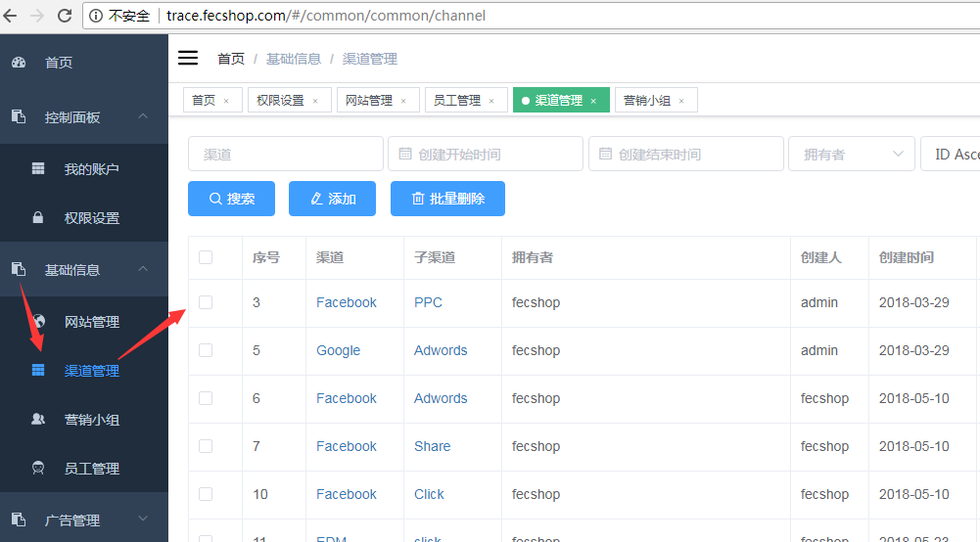980x542 pixels.
Task: Reload the page with the refresh icon
Action: [x=65, y=16]
